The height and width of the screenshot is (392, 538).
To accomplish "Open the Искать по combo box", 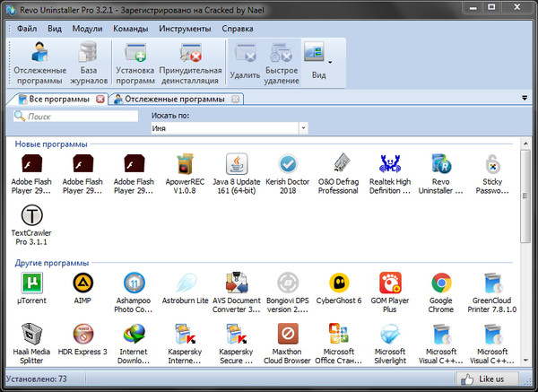I will point(229,128).
